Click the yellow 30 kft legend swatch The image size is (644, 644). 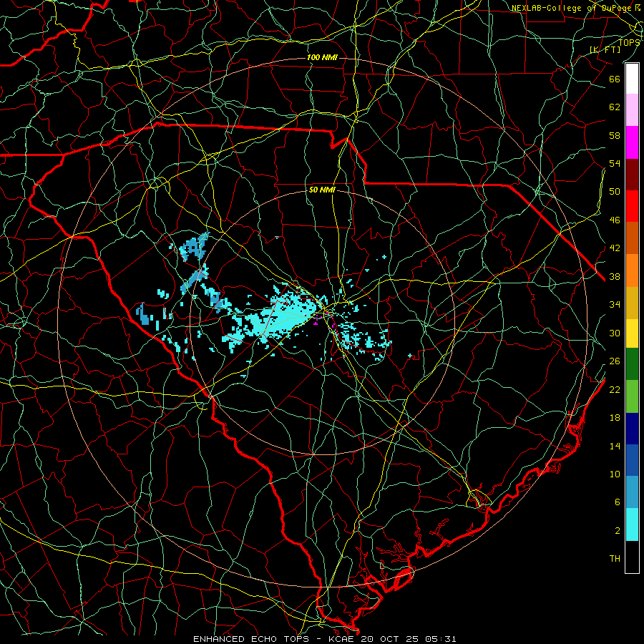coord(632,333)
